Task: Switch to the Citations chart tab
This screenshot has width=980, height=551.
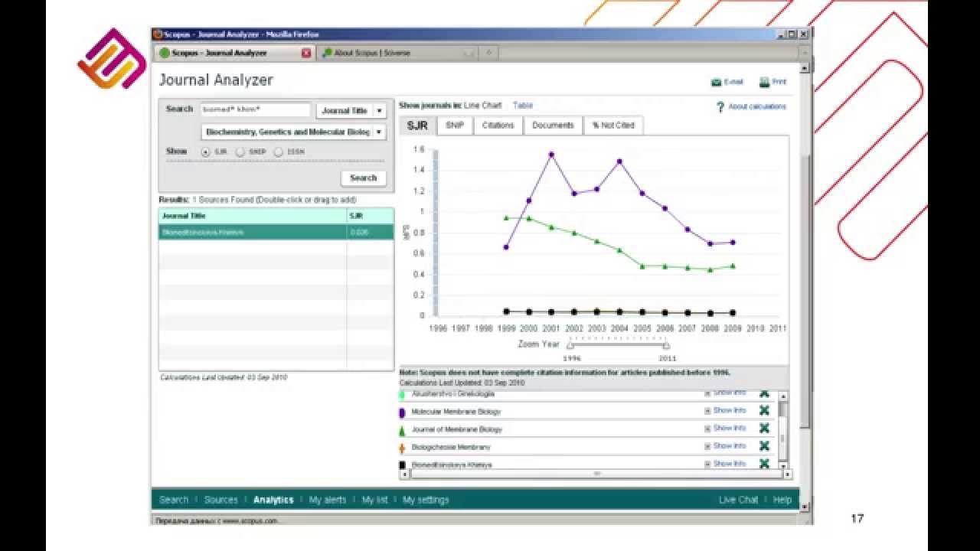Action: click(498, 126)
